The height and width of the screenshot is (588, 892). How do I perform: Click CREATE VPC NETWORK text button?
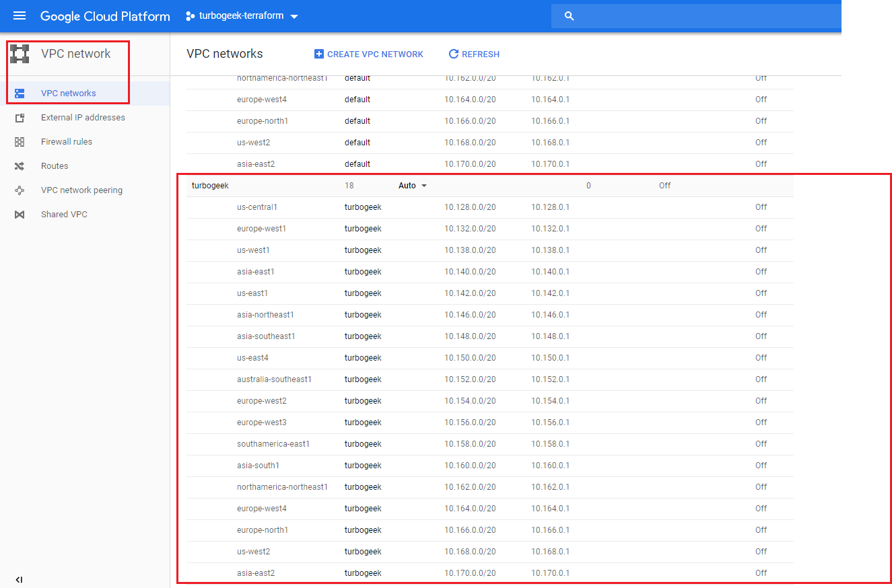coord(375,54)
